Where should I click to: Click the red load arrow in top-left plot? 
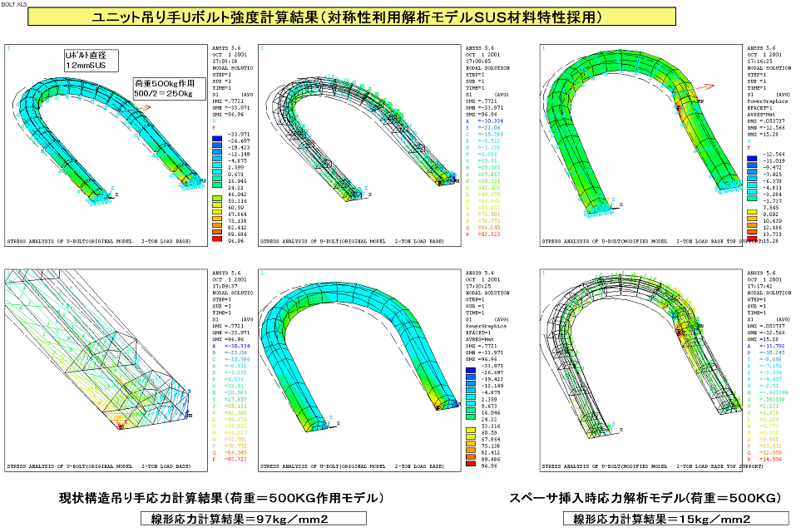pos(141,106)
